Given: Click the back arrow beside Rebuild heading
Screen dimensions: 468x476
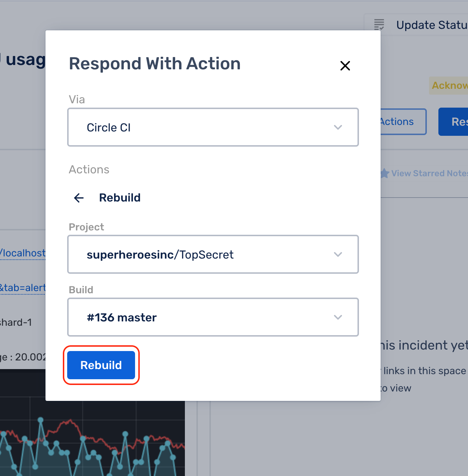Looking at the screenshot, I should click(x=79, y=198).
